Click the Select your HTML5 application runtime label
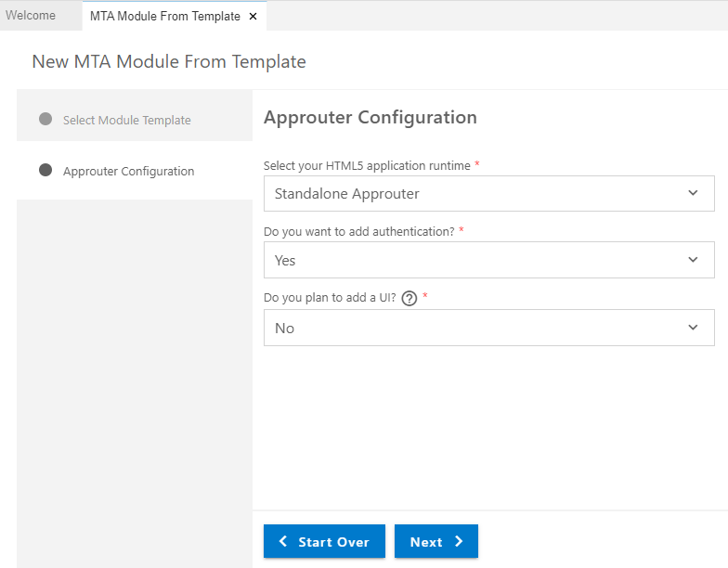This screenshot has width=728, height=568. point(367,165)
